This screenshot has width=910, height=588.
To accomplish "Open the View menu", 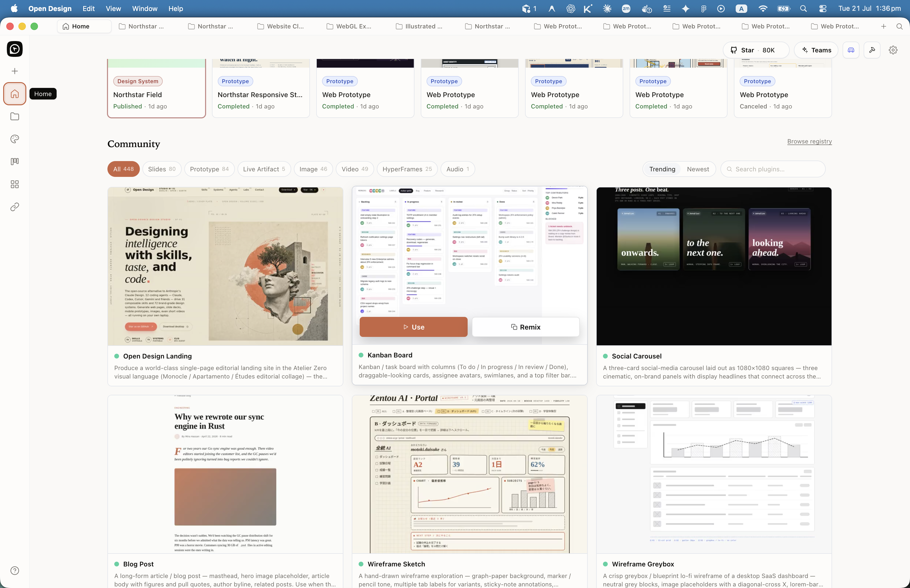I will 113,8.
